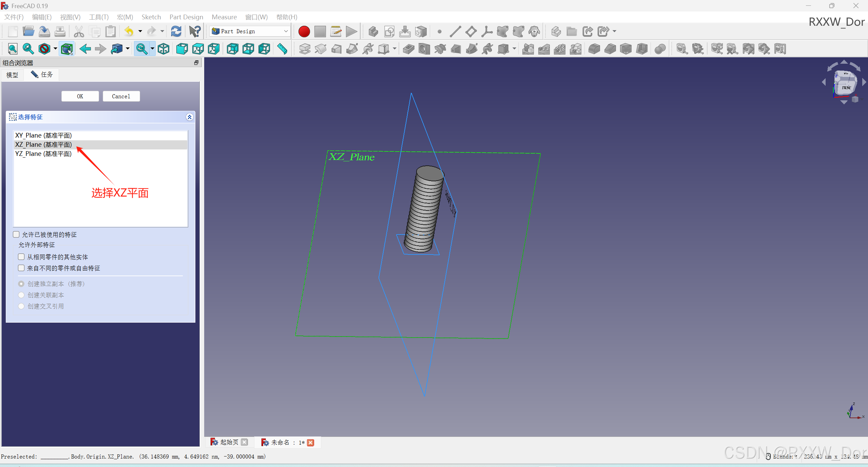Enable 允许已被使用的特征 checkbox
Viewport: 868px width, 467px height.
click(x=16, y=234)
